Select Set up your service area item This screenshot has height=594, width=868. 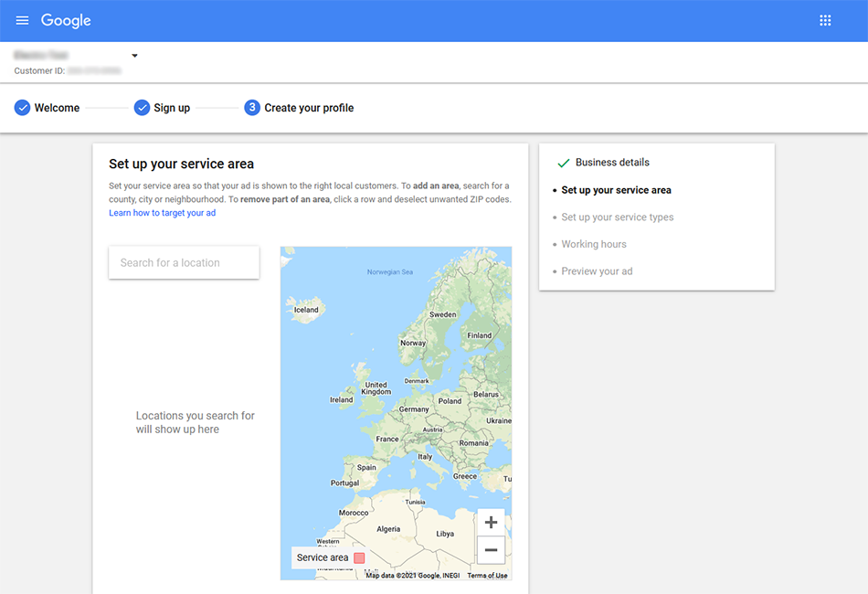[x=616, y=190]
